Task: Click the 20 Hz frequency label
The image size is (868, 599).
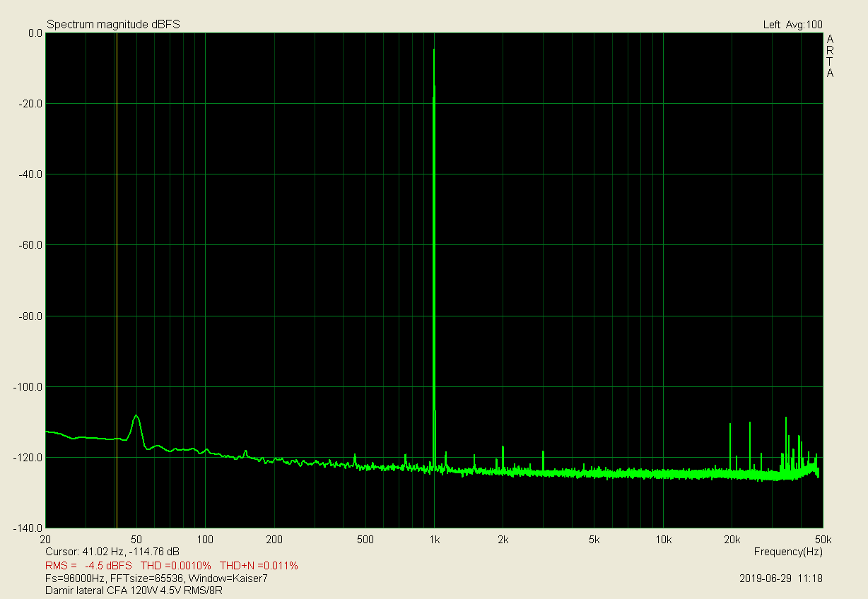Action: click(46, 540)
